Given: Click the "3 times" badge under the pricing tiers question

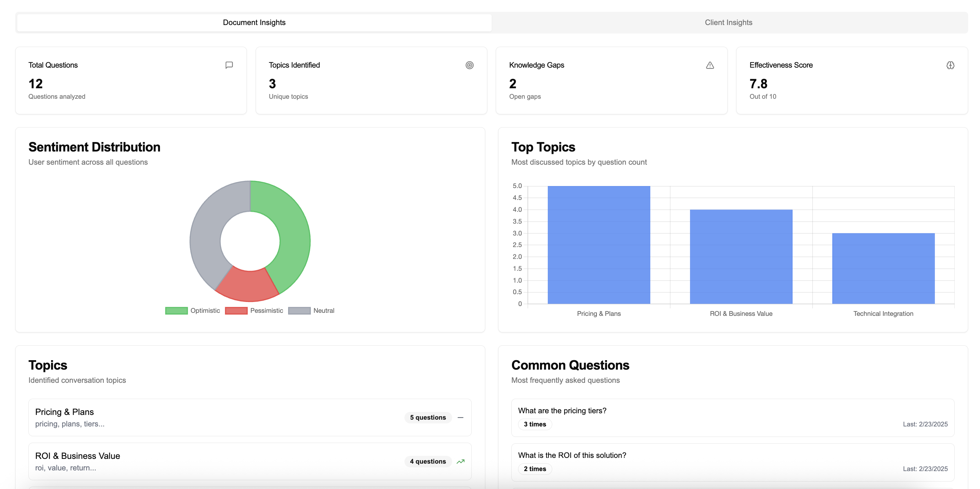Looking at the screenshot, I should click(535, 424).
